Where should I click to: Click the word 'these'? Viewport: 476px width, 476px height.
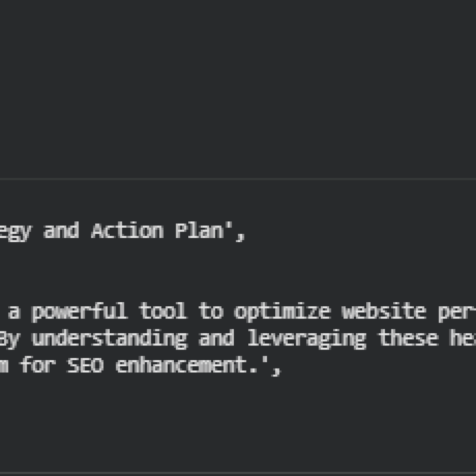(408, 339)
